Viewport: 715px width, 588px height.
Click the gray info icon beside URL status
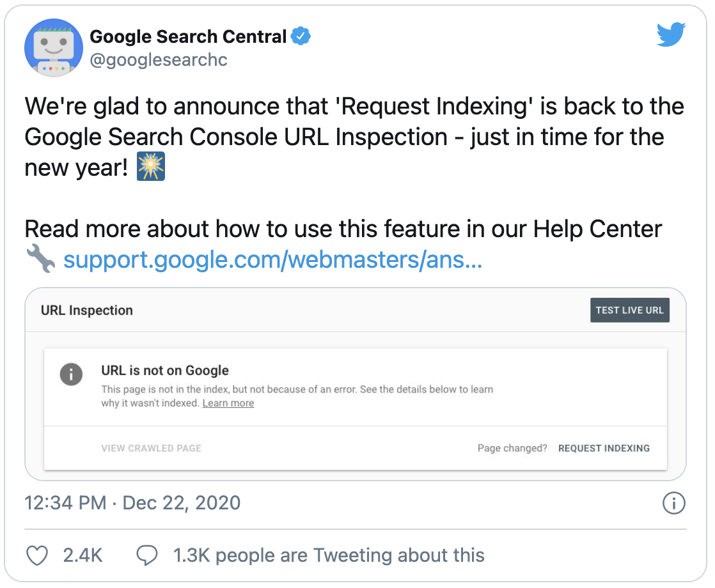coord(71,375)
